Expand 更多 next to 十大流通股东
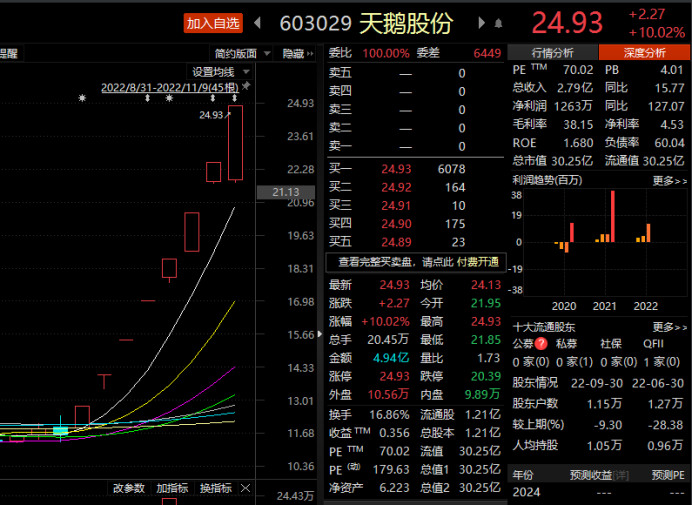Image resolution: width=692 pixels, height=505 pixels. pos(669,326)
